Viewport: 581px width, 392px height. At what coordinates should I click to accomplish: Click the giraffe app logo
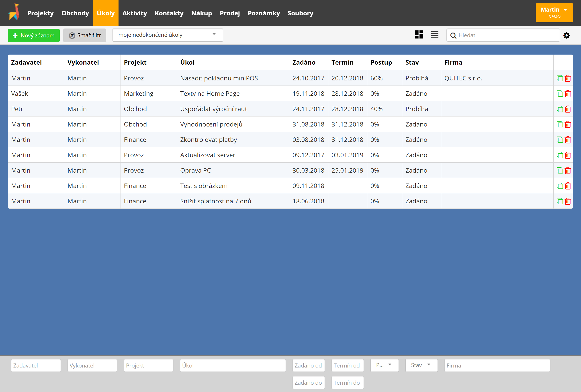[x=14, y=12]
